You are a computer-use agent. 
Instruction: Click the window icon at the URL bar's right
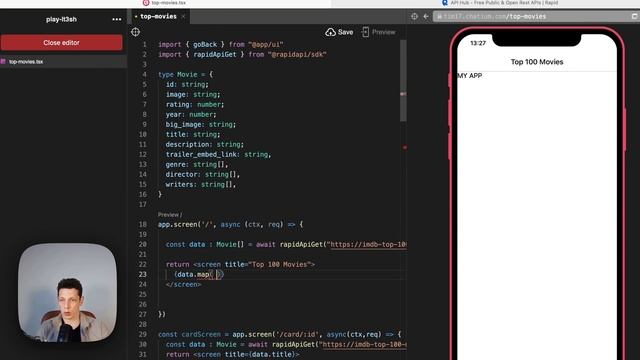[635, 16]
